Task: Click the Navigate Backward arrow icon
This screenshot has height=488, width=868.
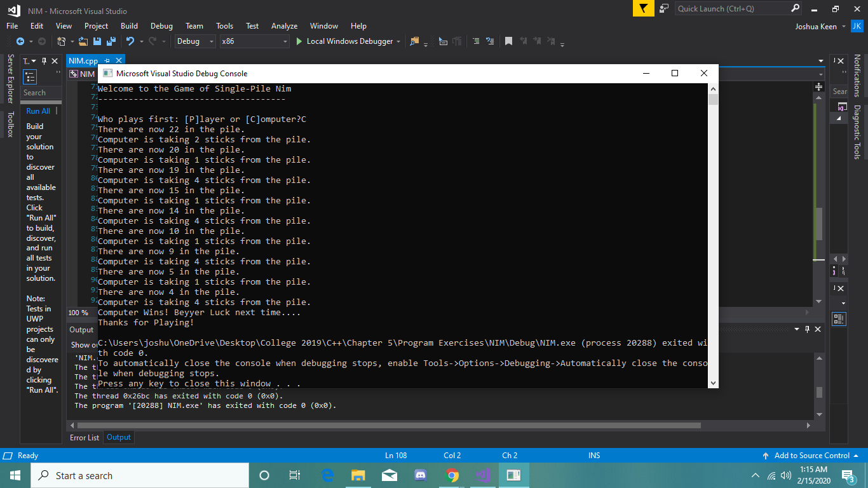Action: point(19,41)
